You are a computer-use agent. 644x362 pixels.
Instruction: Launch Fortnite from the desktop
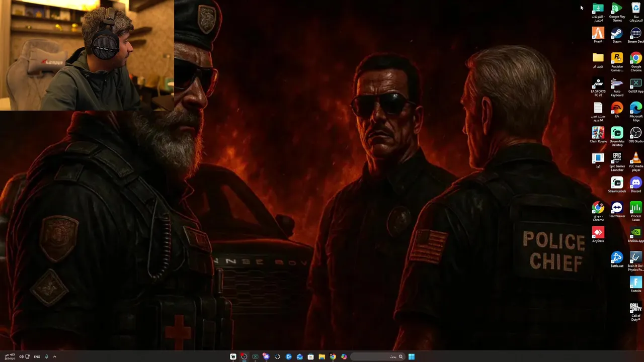(x=636, y=285)
